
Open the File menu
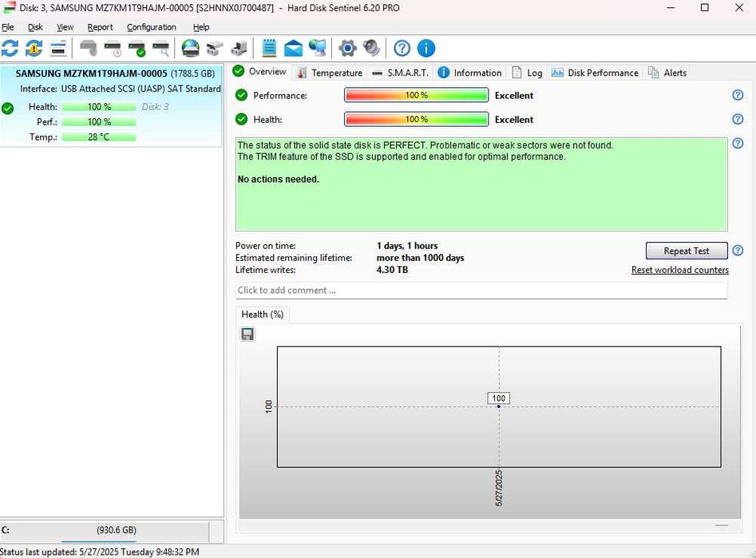pyautogui.click(x=8, y=27)
